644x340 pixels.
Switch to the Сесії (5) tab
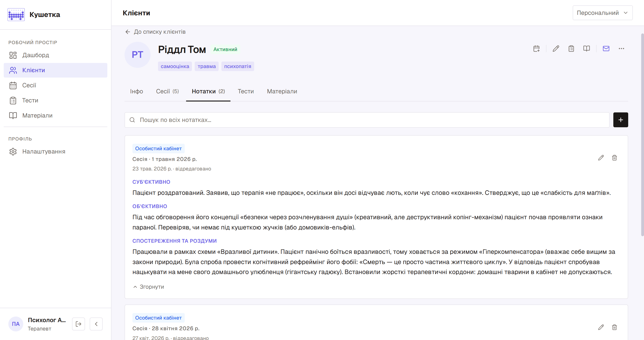pos(168,92)
